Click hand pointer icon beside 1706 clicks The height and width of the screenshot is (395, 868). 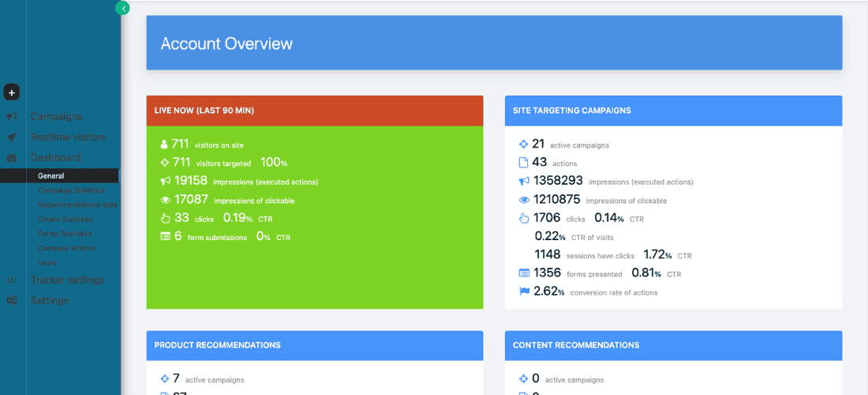tap(524, 218)
